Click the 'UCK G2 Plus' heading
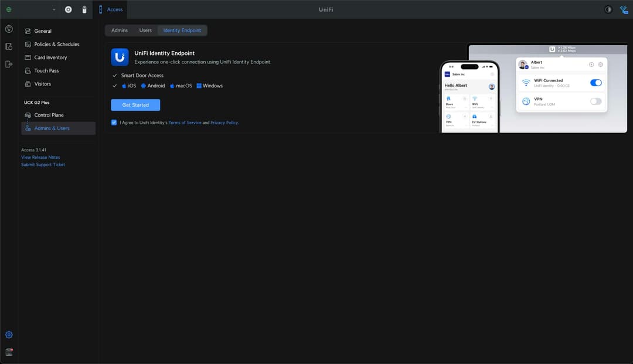 click(x=37, y=103)
